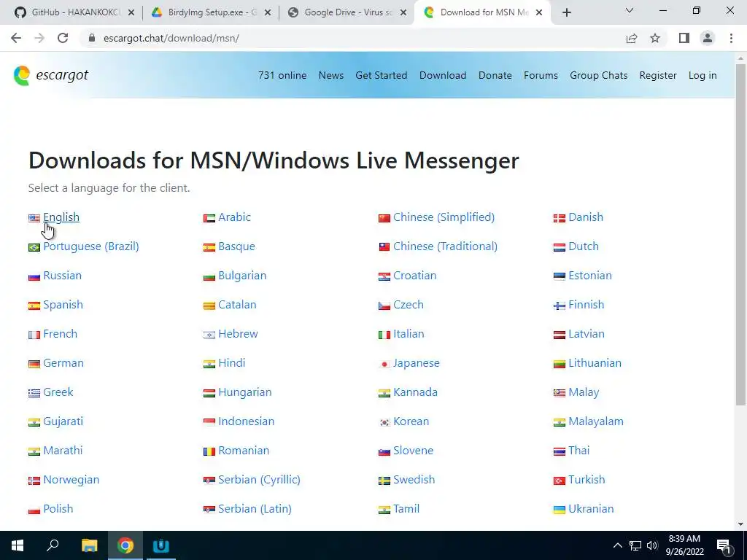Click the 731 online counter
The width and height of the screenshot is (747, 560).
(282, 75)
